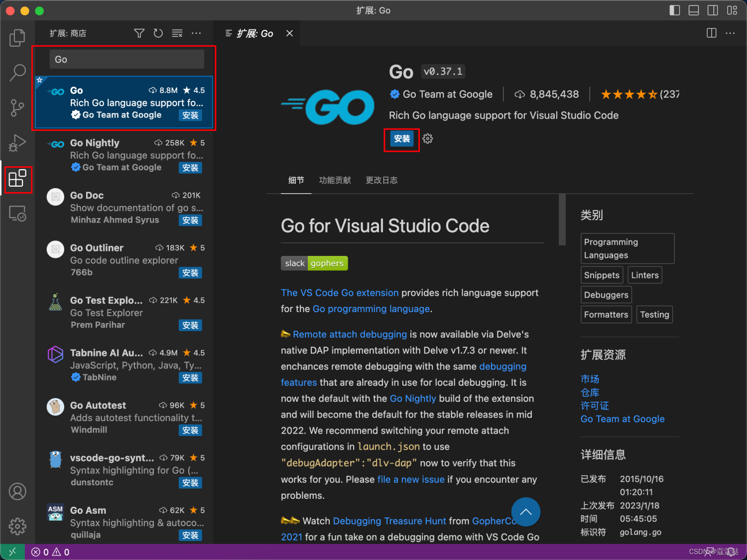Select the Go Doc list entry

(124, 208)
